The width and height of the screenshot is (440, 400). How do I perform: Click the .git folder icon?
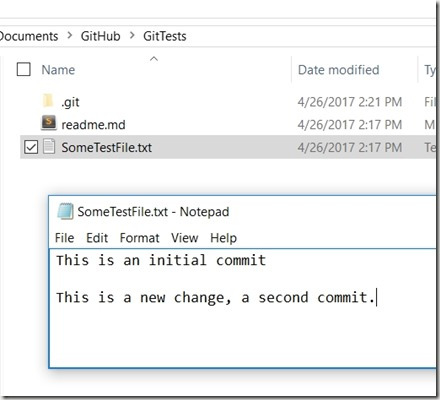pyautogui.click(x=48, y=101)
